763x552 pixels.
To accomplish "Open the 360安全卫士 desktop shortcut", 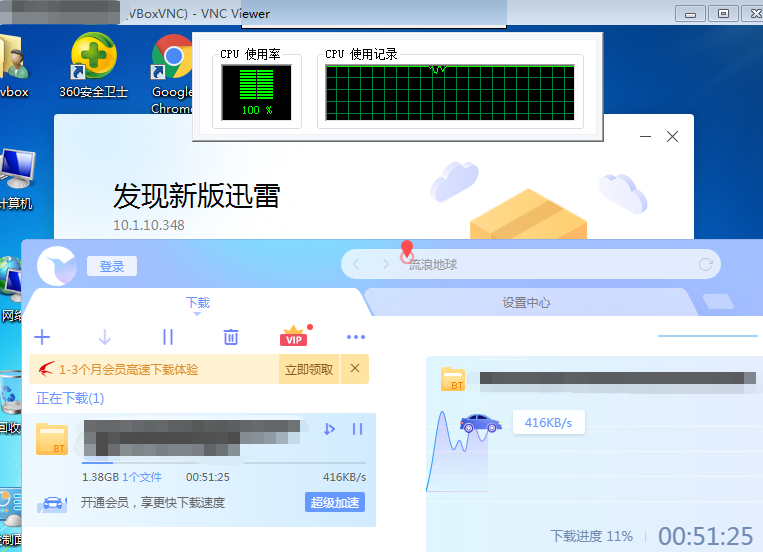I will pyautogui.click(x=93, y=66).
